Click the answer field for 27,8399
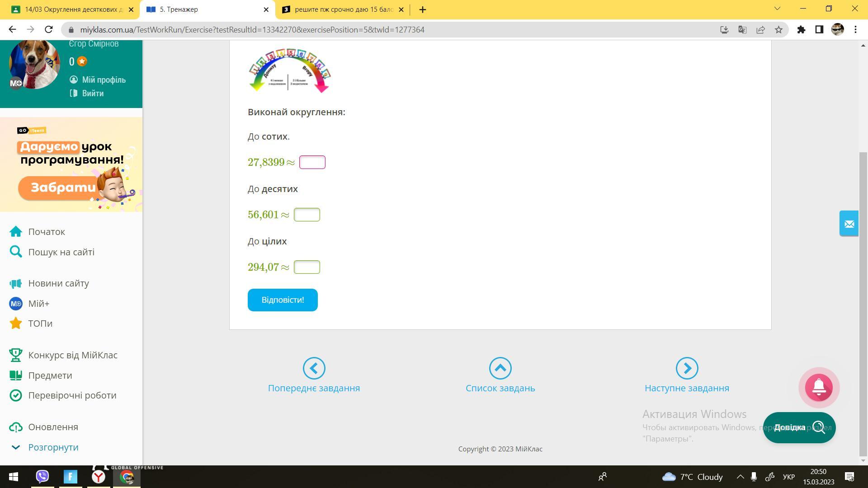The height and width of the screenshot is (488, 868). [312, 162]
